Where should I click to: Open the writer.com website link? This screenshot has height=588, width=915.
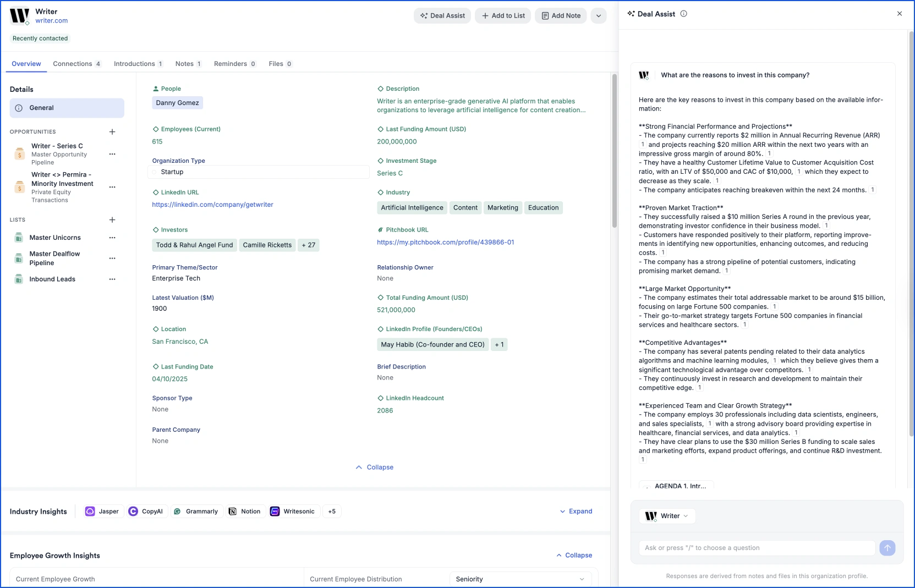(52, 21)
